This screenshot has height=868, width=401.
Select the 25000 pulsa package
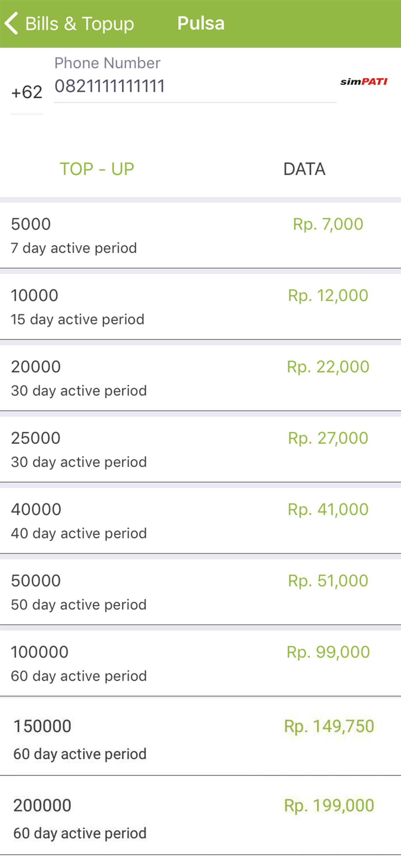[x=200, y=449]
